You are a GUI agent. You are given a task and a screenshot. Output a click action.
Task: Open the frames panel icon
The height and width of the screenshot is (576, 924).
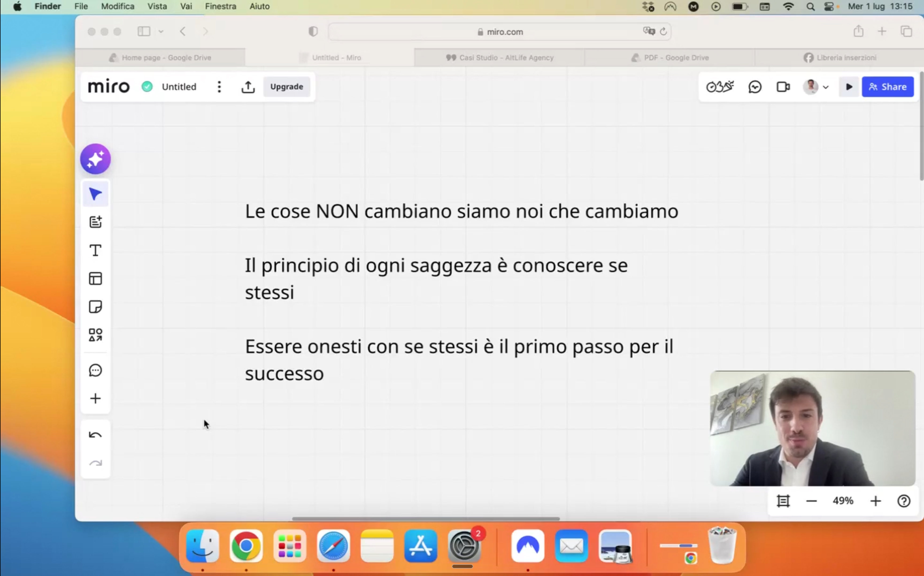point(783,501)
